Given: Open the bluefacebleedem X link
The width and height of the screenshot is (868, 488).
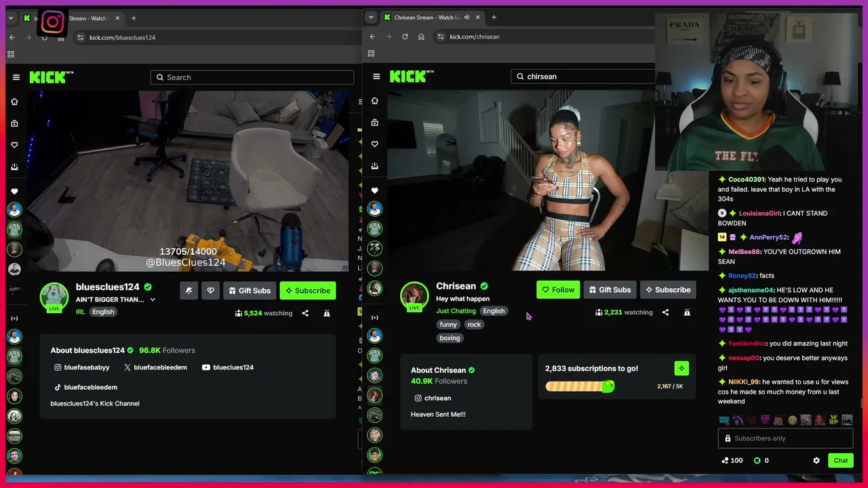Looking at the screenshot, I should coord(155,367).
